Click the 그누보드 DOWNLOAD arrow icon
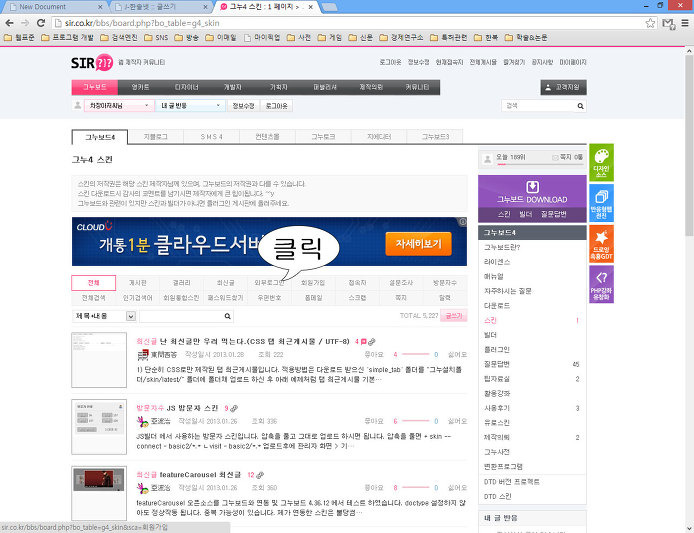Screen dimensions: 694x533 [x=532, y=186]
